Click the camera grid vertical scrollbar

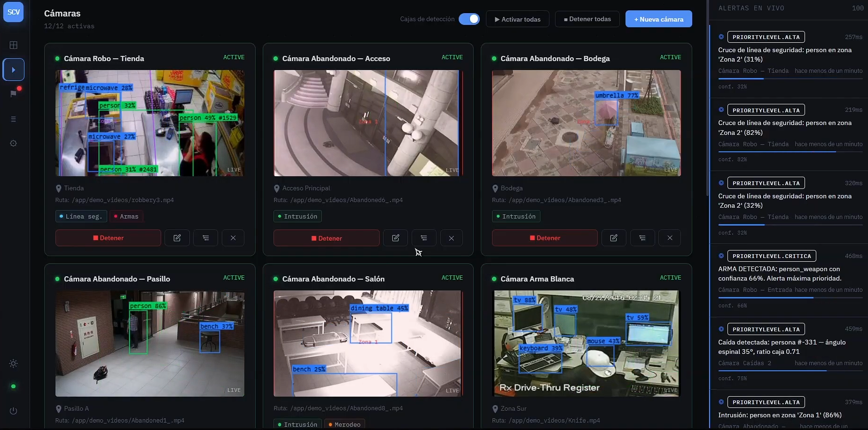(x=707, y=98)
